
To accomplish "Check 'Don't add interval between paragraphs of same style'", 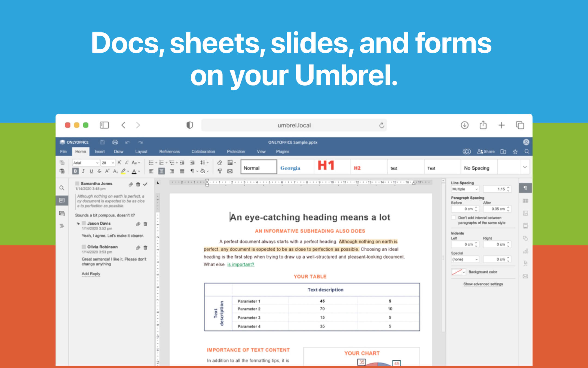I will (x=454, y=218).
